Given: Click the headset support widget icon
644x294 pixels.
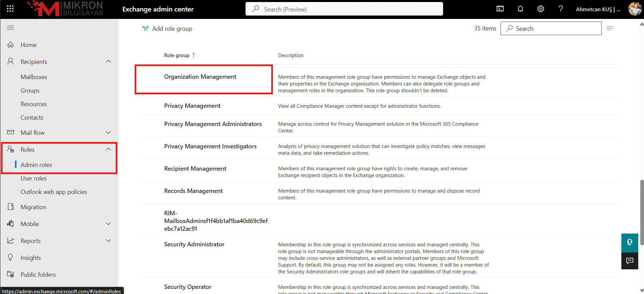Looking at the screenshot, I should pyautogui.click(x=630, y=242).
